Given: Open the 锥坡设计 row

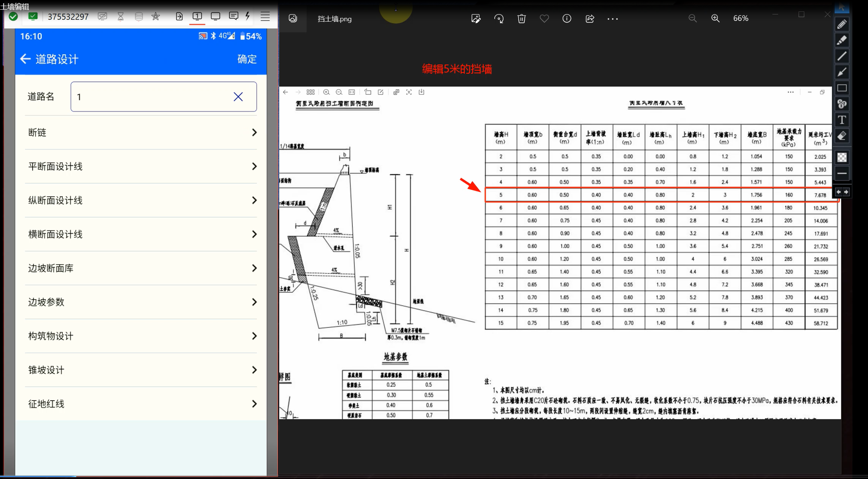Looking at the screenshot, I should [x=141, y=370].
